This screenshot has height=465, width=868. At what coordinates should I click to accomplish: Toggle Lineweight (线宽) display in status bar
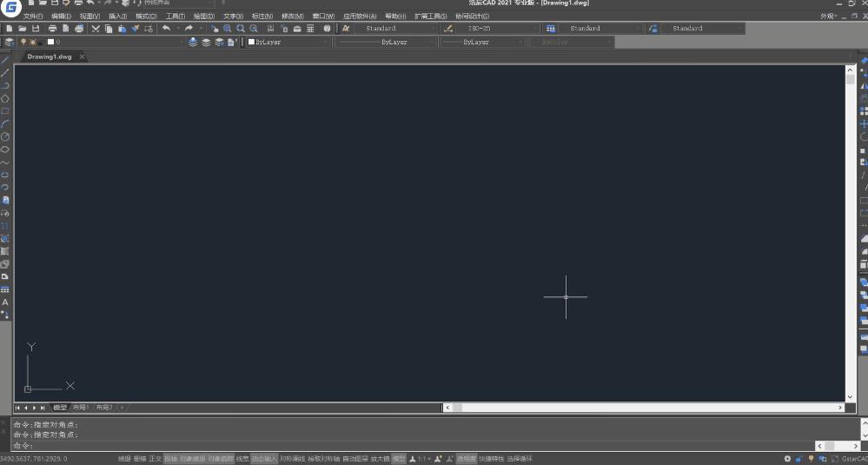click(242, 459)
